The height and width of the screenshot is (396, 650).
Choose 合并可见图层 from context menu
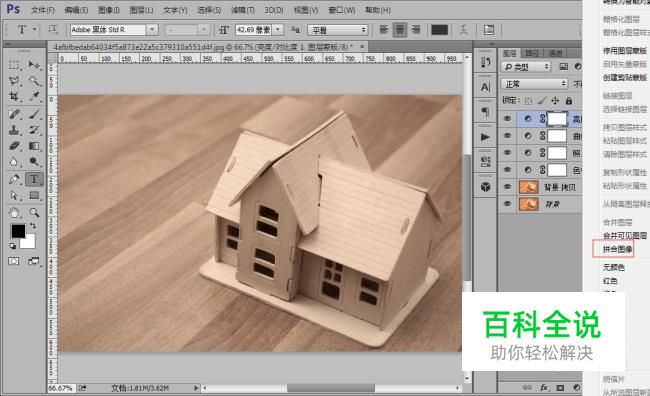pos(624,236)
